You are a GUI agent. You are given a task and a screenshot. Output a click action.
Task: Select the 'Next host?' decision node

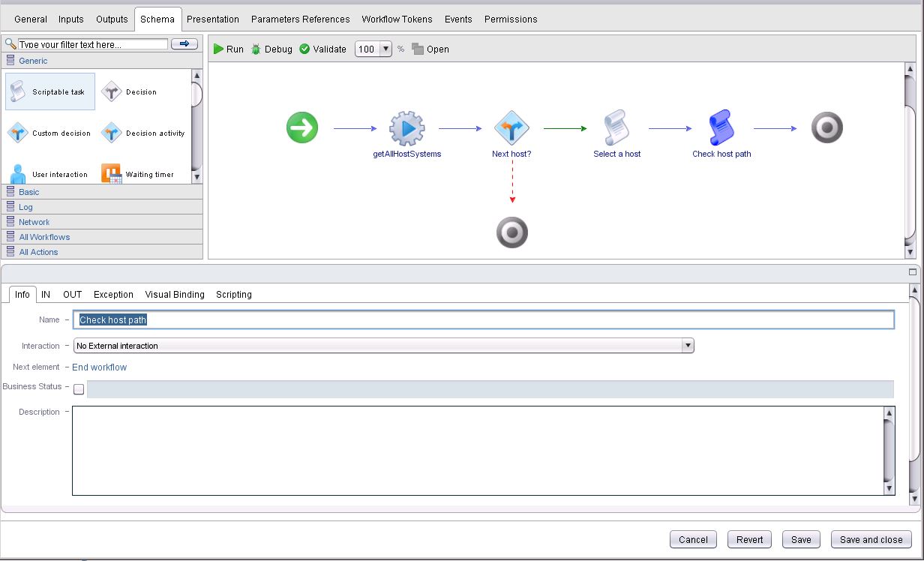[511, 129]
